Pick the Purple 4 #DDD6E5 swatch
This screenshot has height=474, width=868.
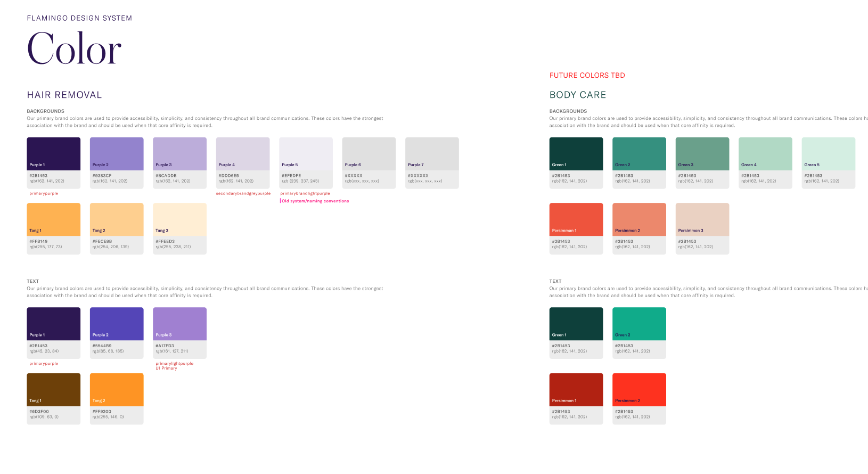243,163
